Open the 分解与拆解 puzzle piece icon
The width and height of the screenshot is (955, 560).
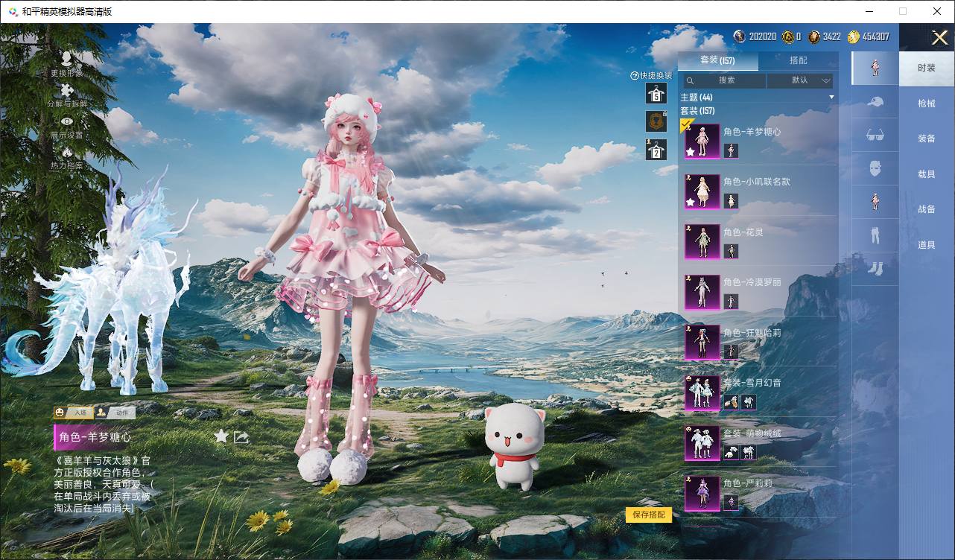(66, 91)
